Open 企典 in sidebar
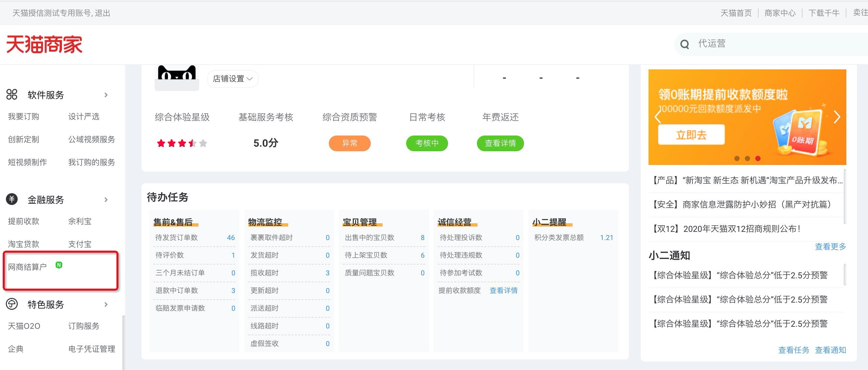The image size is (868, 370). coord(16,349)
